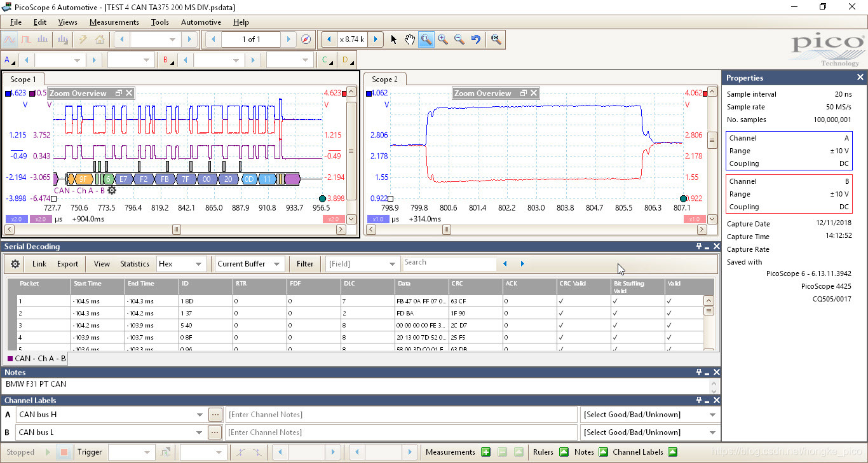Pin the Notes panel
This screenshot has width=868, height=463.
(699, 372)
